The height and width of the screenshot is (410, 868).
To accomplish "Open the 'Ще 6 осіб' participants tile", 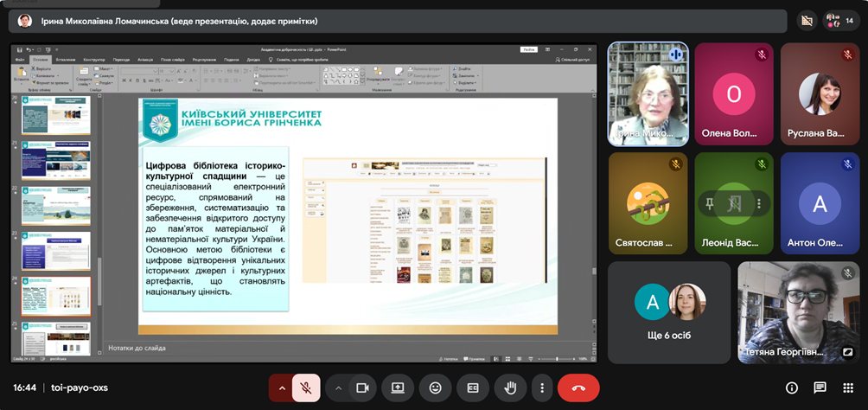I will 668,311.
